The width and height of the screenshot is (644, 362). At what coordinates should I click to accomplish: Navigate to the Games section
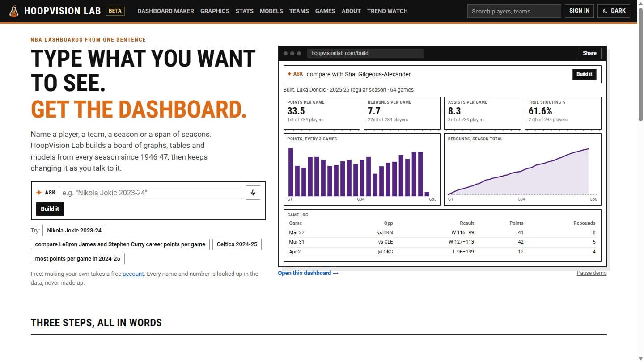tap(325, 11)
